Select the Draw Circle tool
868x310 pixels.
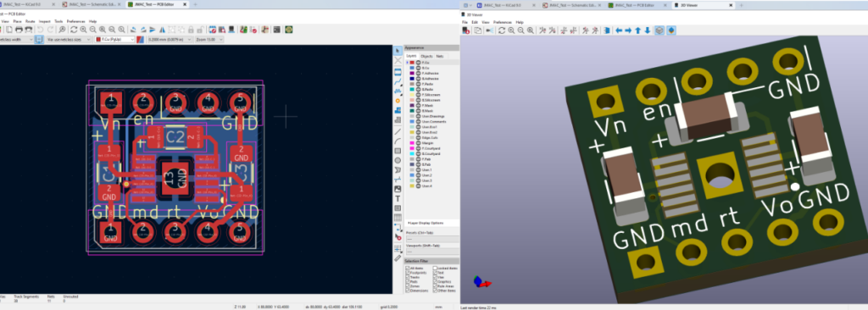pos(398,160)
